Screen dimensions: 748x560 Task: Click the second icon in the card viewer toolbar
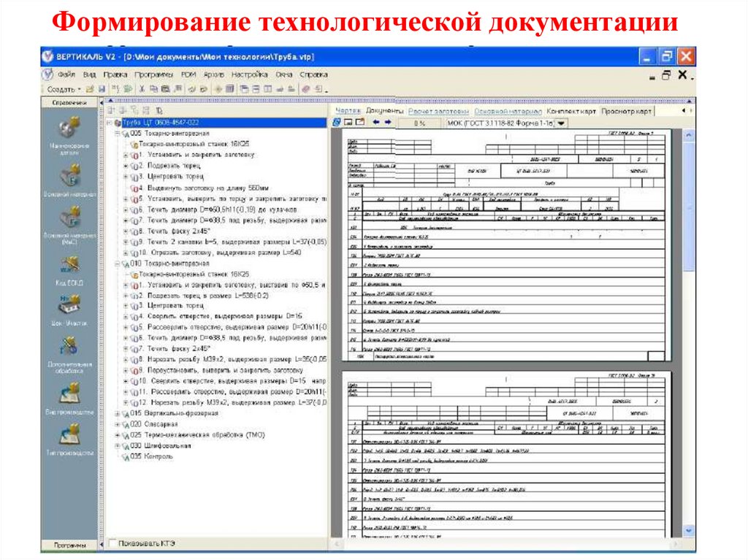click(x=348, y=123)
